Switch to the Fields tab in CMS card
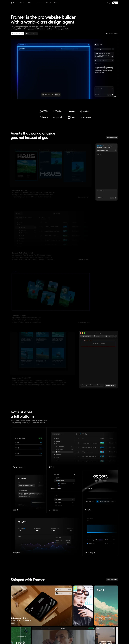 point(62,434)
